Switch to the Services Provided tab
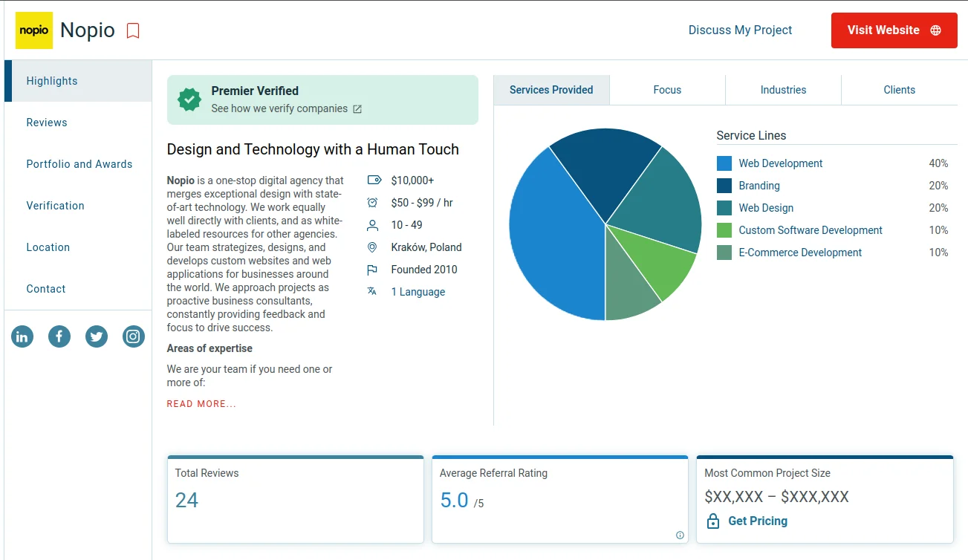This screenshot has height=560, width=968. tap(551, 90)
